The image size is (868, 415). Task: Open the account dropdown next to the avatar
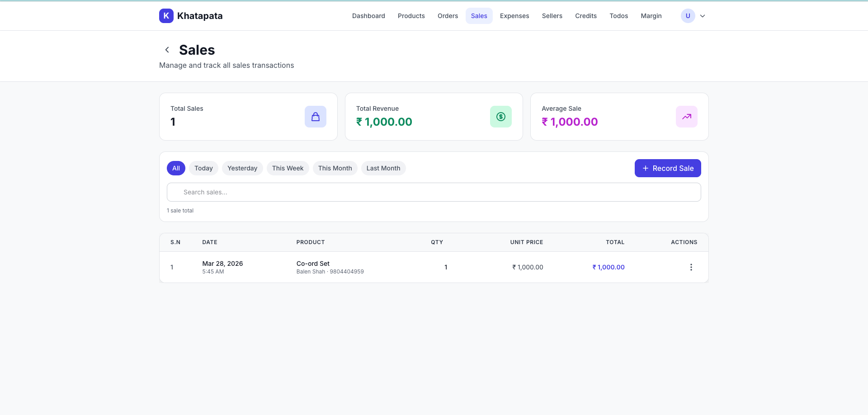pyautogui.click(x=703, y=15)
